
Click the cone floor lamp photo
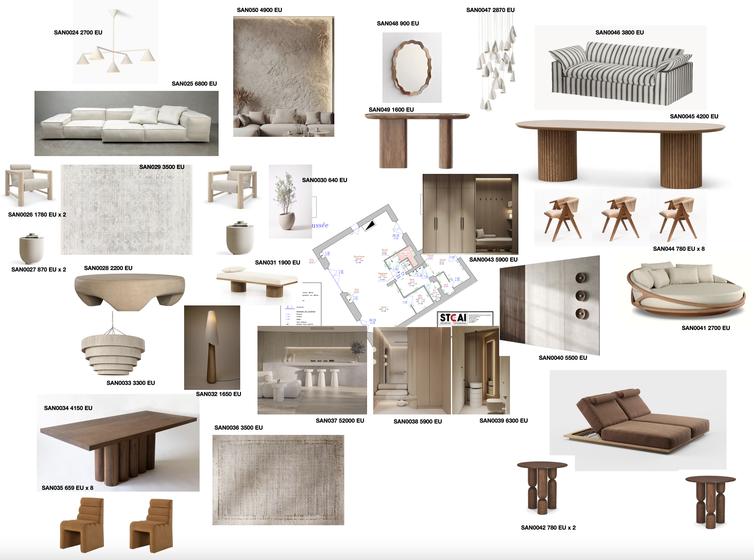pos(212,348)
